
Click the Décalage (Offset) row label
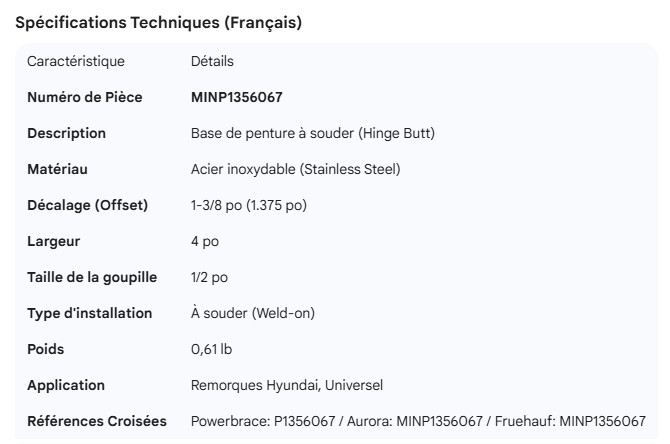tap(87, 206)
